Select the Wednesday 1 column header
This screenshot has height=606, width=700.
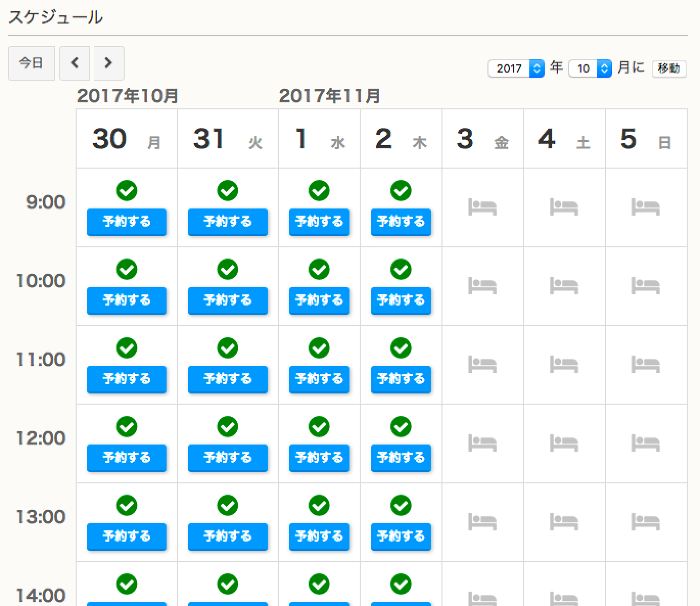pos(319,138)
